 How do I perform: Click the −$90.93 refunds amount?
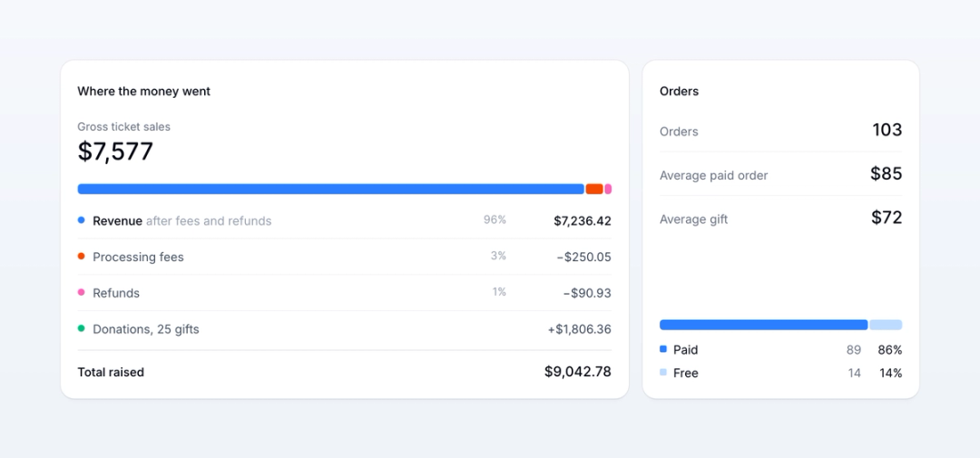click(x=587, y=293)
